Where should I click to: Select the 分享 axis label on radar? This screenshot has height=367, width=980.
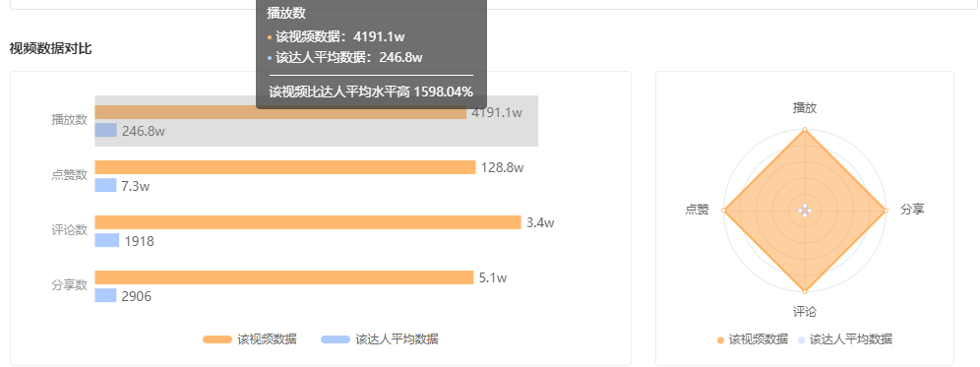coord(912,211)
